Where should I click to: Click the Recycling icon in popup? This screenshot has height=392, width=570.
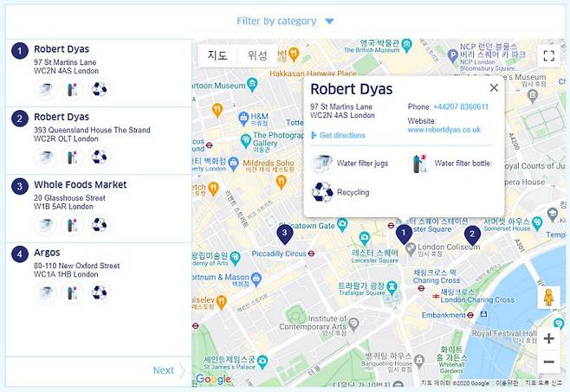pyautogui.click(x=322, y=192)
